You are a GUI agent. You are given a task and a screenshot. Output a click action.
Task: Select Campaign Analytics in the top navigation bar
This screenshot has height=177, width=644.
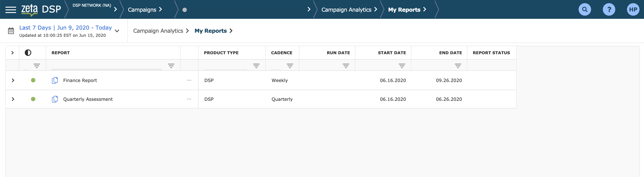tap(346, 10)
